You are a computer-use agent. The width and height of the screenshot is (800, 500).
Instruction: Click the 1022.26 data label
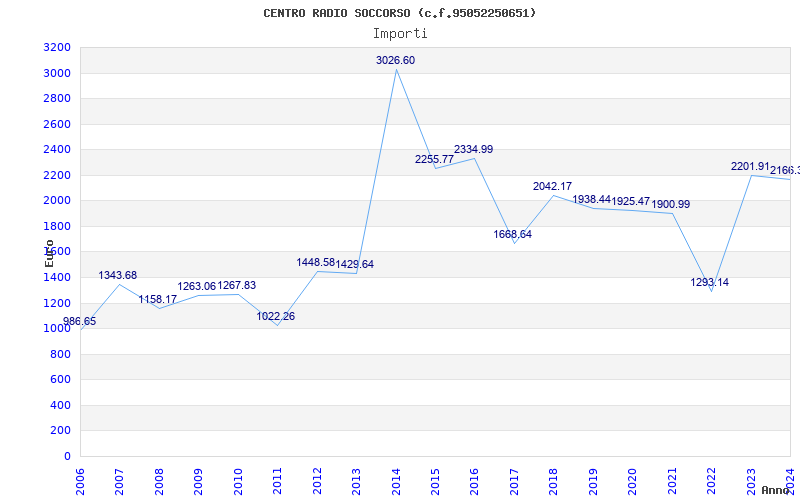pyautogui.click(x=276, y=316)
